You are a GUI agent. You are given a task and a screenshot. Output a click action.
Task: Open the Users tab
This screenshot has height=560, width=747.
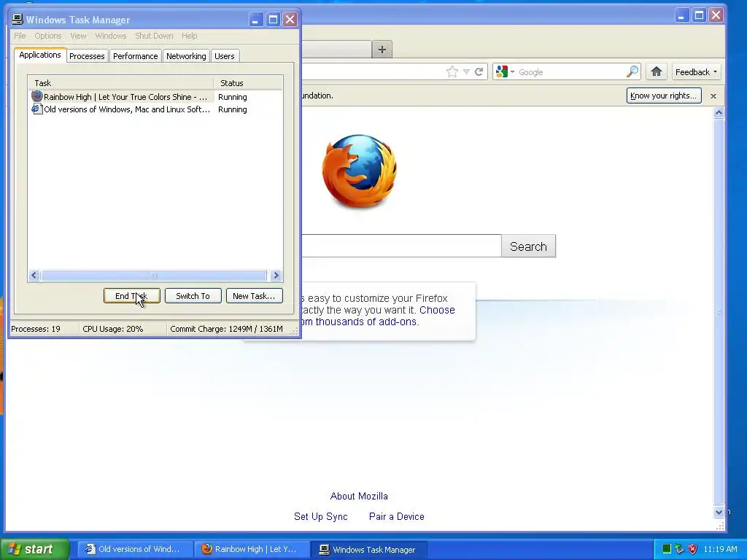pos(225,56)
